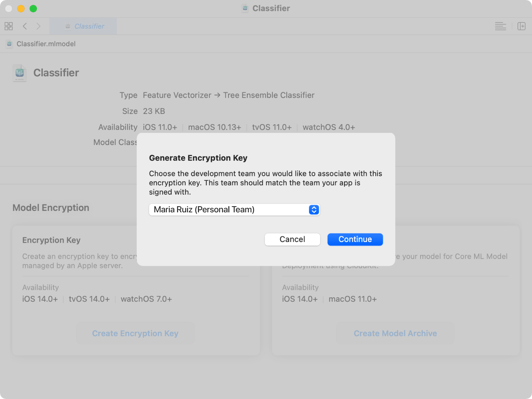Open the tab overview grid icon
Image resolution: width=532 pixels, height=399 pixels.
[x=8, y=26]
